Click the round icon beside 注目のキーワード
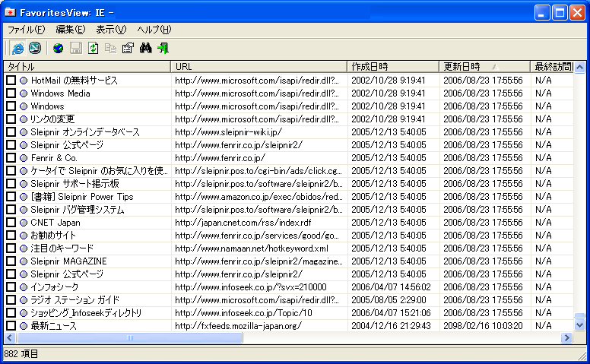The height and width of the screenshot is (364, 590). 24,248
